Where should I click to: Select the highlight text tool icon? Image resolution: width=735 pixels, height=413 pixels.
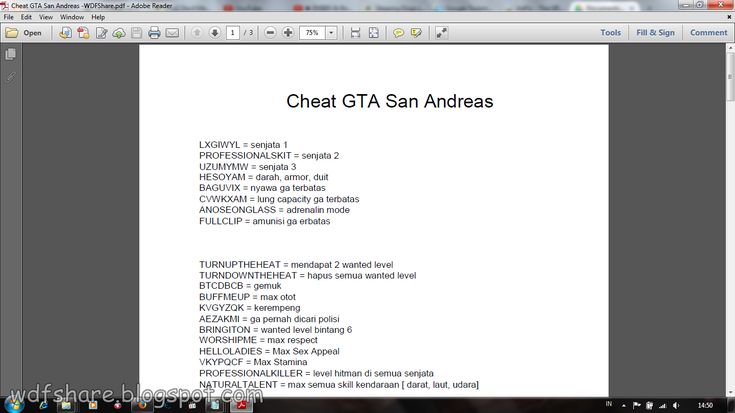[416, 33]
